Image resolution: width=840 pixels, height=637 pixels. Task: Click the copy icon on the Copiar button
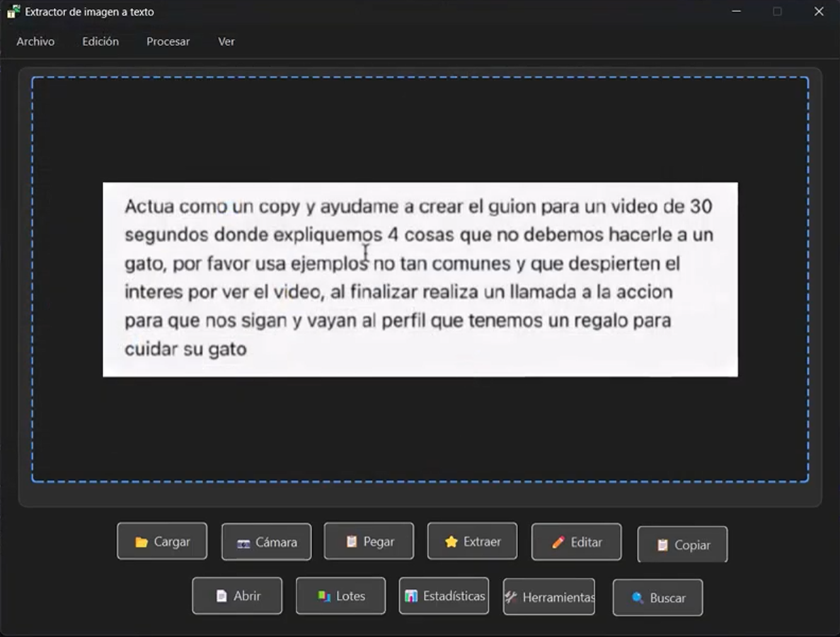tap(662, 546)
